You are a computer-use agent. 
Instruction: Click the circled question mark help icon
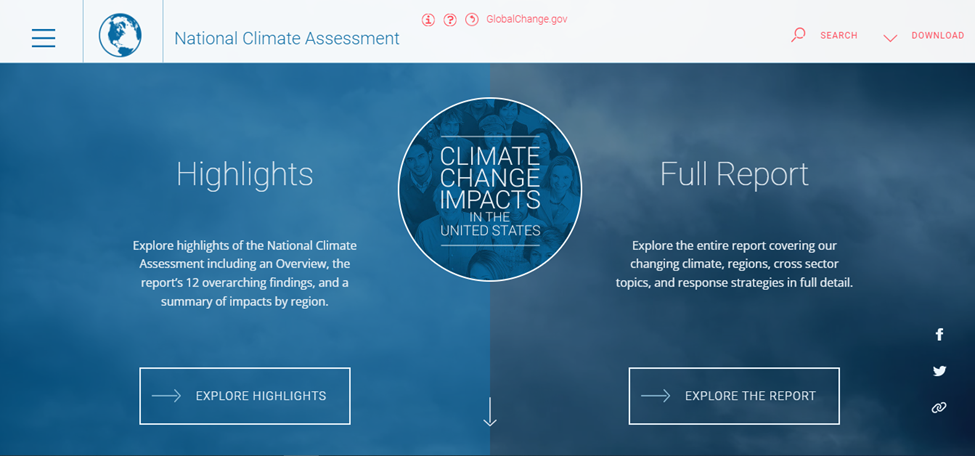(450, 20)
